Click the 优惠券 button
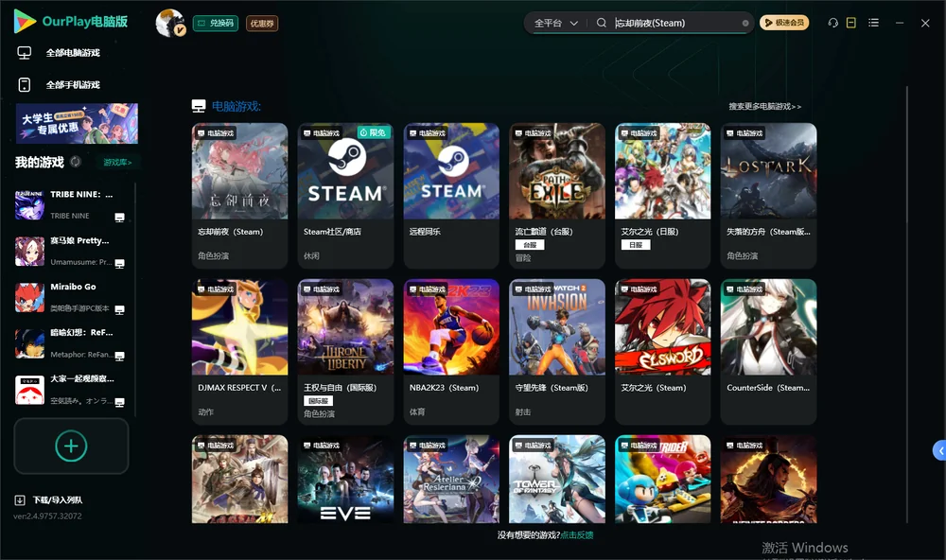Viewport: 946px width, 560px height. click(262, 24)
